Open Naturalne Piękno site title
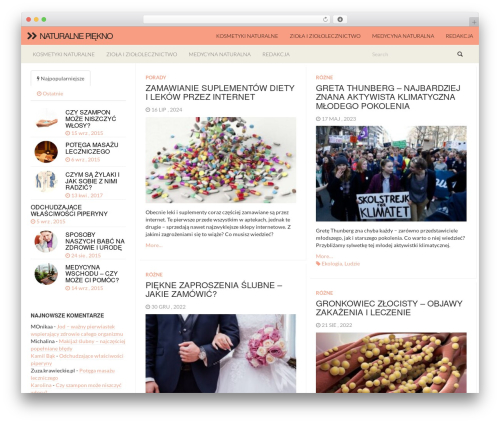 (x=76, y=36)
